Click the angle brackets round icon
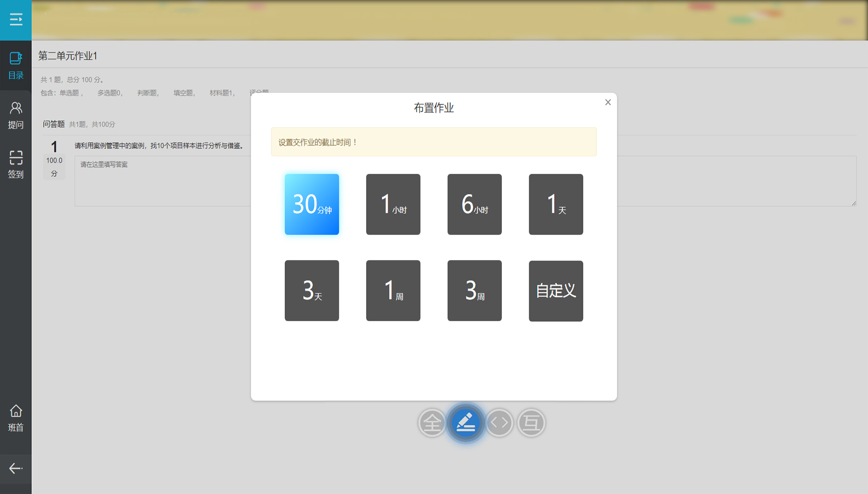 click(x=499, y=422)
